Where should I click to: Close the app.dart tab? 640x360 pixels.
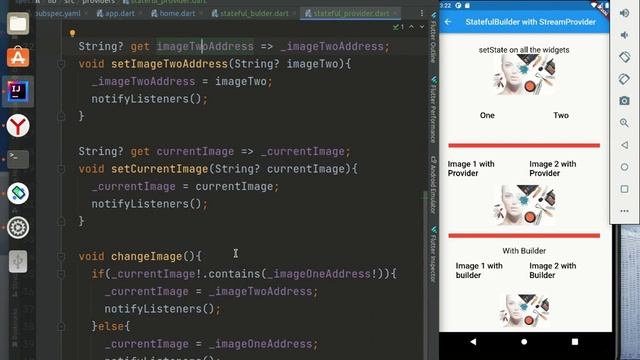click(x=140, y=13)
